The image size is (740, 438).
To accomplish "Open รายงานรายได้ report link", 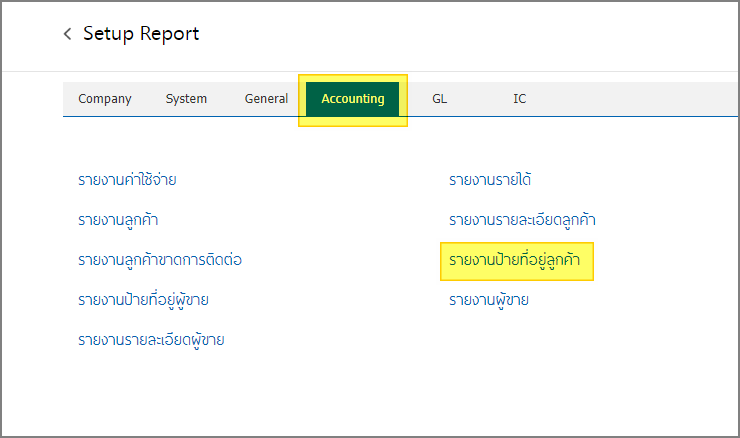I will [490, 179].
